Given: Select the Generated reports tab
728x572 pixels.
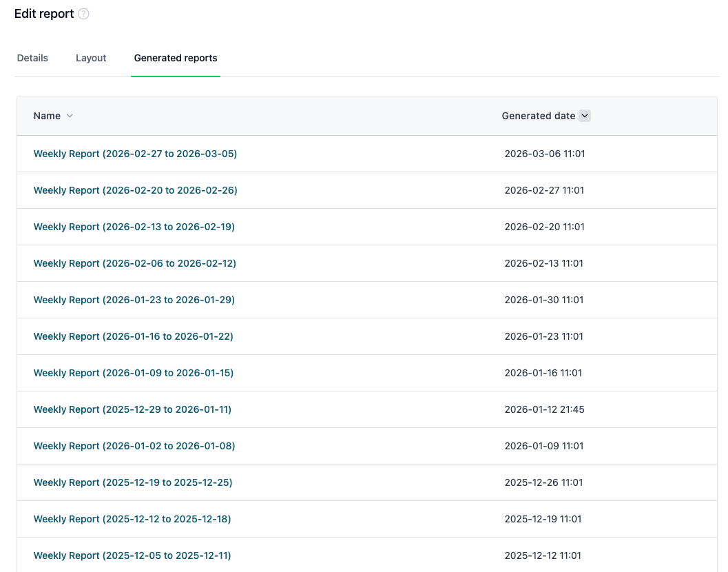Looking at the screenshot, I should [x=175, y=58].
